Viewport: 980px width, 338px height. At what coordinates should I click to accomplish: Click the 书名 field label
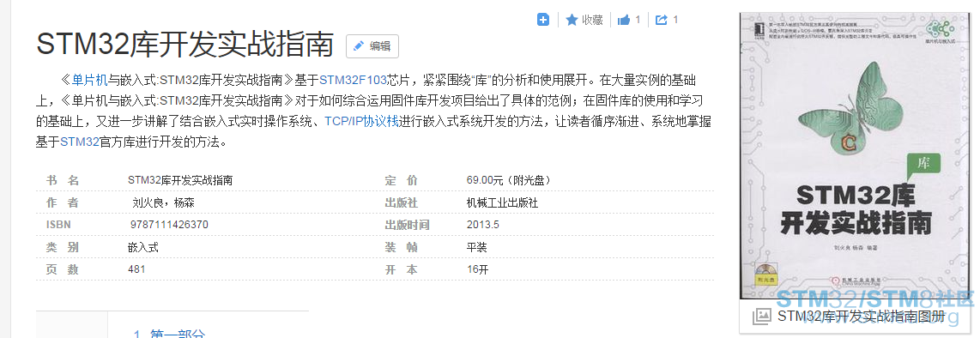tap(63, 180)
